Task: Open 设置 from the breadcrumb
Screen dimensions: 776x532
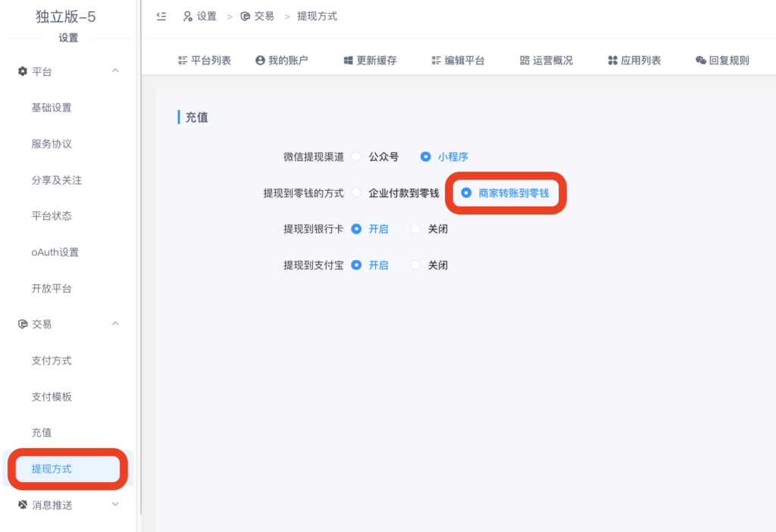Action: tap(205, 15)
